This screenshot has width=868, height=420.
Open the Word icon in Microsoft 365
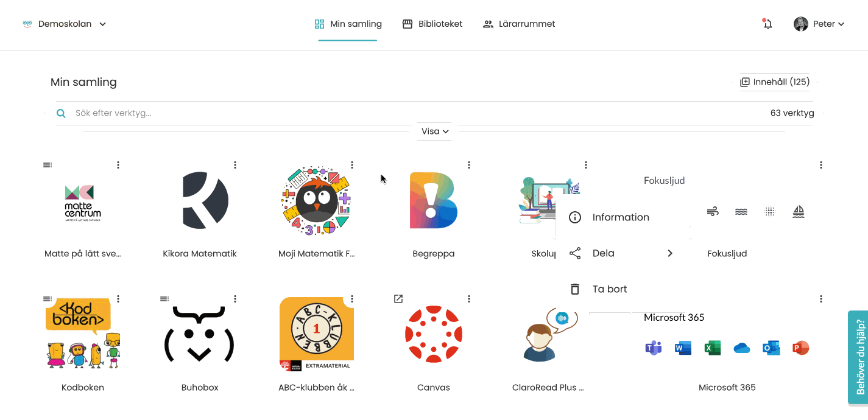(x=683, y=348)
